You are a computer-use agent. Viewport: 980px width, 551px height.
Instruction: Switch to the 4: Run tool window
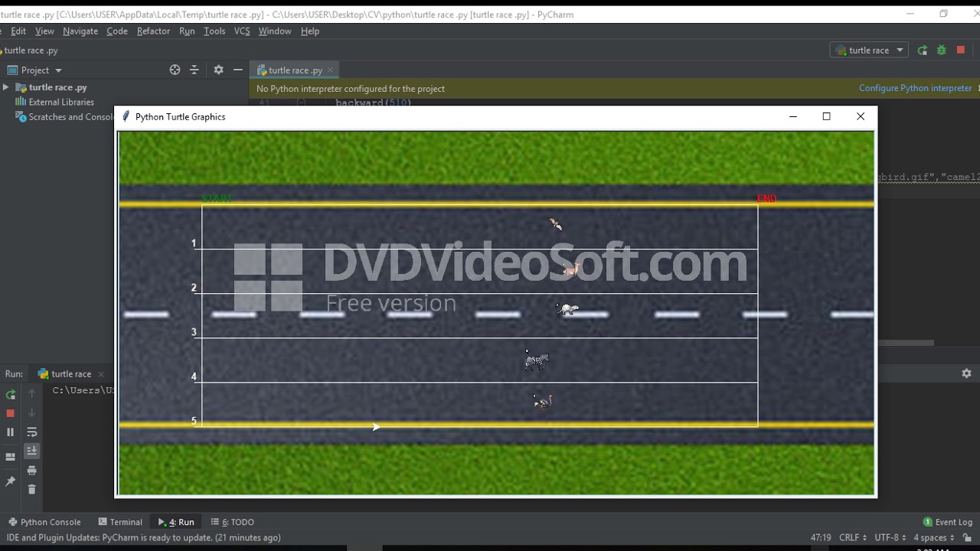coord(176,522)
